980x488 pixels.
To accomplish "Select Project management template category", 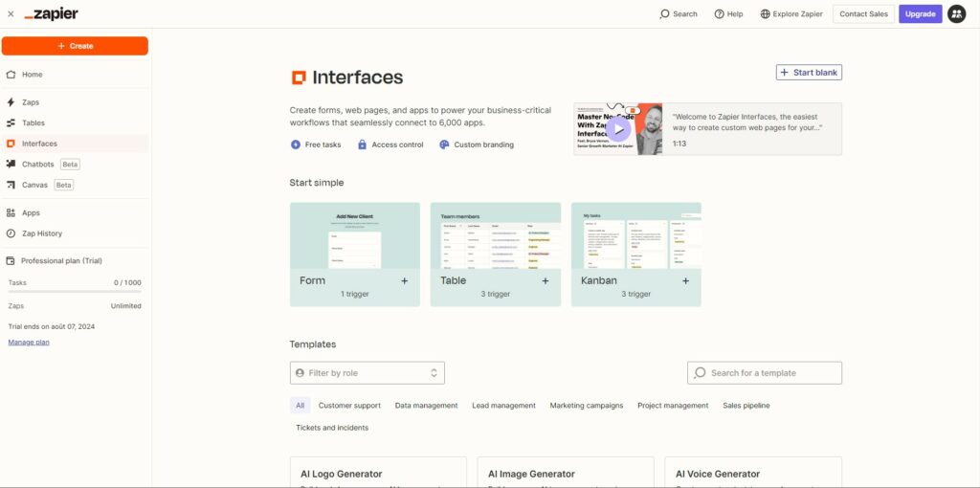I will click(x=673, y=406).
